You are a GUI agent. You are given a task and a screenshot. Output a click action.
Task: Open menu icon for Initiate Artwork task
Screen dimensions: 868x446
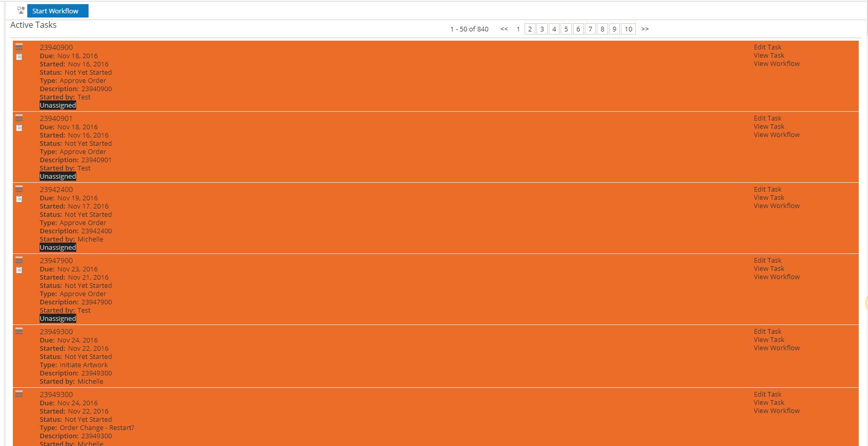click(x=19, y=331)
